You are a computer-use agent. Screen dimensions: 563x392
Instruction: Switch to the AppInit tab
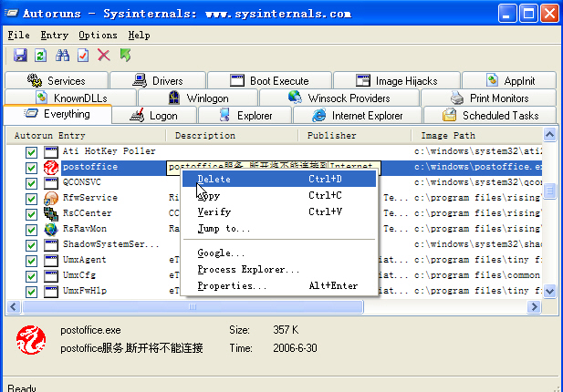coord(509,80)
